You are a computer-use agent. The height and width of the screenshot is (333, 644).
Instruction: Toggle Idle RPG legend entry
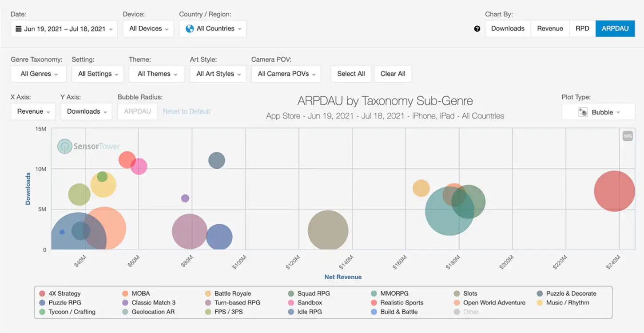(x=305, y=312)
